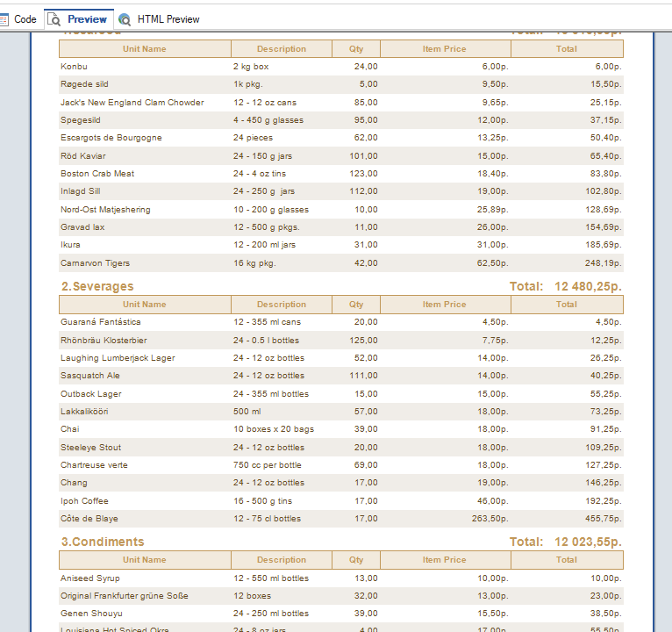Click Carnarvon Tigers entry
The image size is (672, 632).
pos(95,263)
